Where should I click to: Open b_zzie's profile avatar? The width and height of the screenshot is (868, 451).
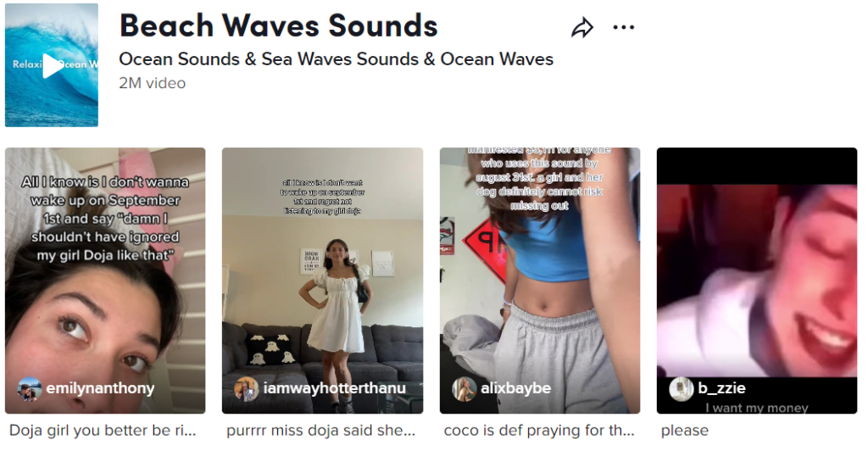tap(681, 389)
